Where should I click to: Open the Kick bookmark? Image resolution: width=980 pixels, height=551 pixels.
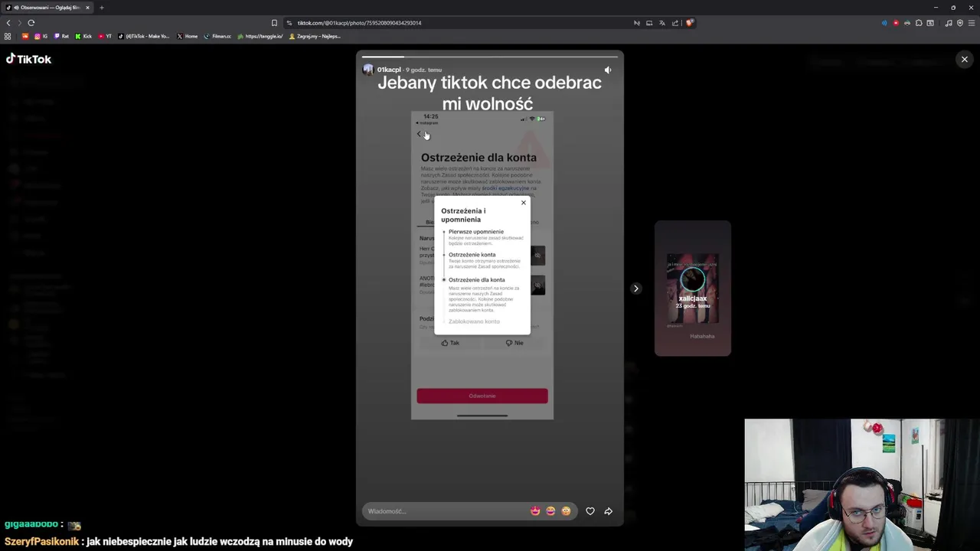click(83, 36)
